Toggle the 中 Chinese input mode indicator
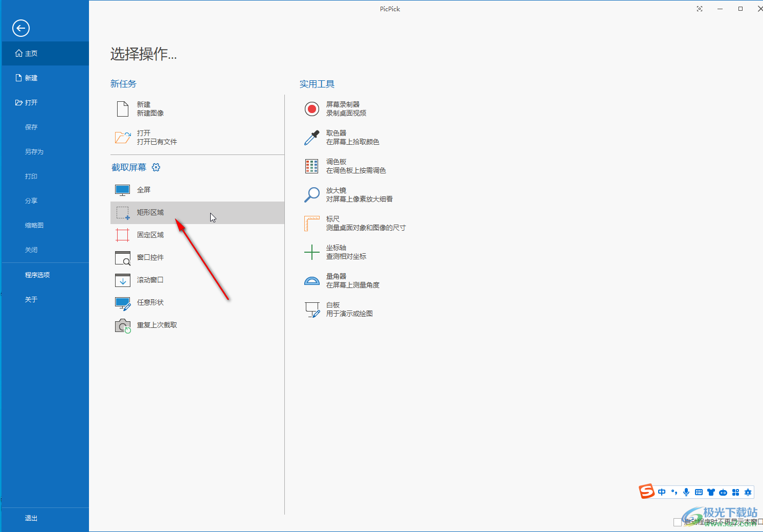 tap(662, 492)
